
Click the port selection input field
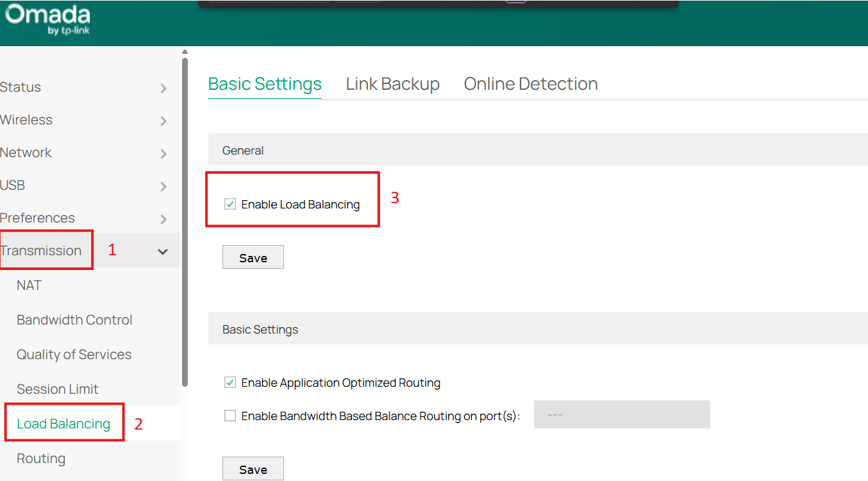[x=621, y=414]
